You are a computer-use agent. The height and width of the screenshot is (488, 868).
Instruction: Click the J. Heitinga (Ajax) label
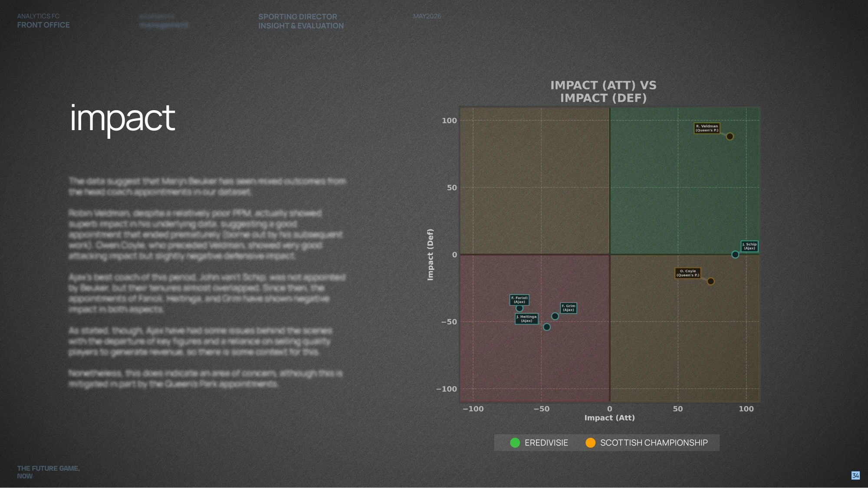coord(526,319)
